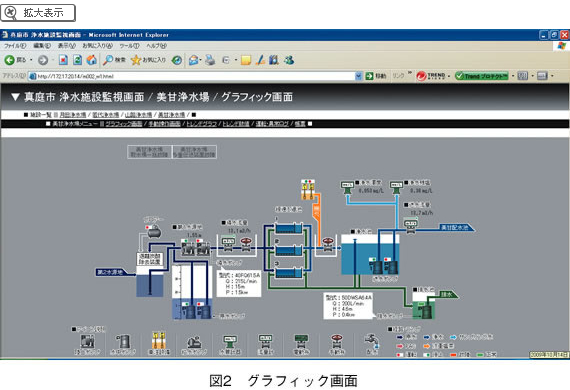Image resolution: width=570 pixels, height=390 pixels.
Task: Click inside the address URL field
Action: 192,76
